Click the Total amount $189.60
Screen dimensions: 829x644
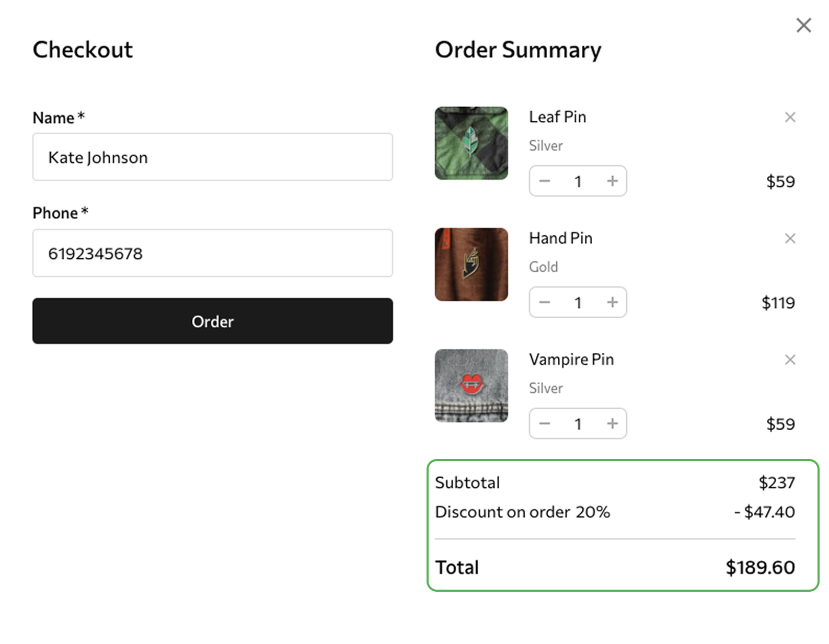coord(760,568)
